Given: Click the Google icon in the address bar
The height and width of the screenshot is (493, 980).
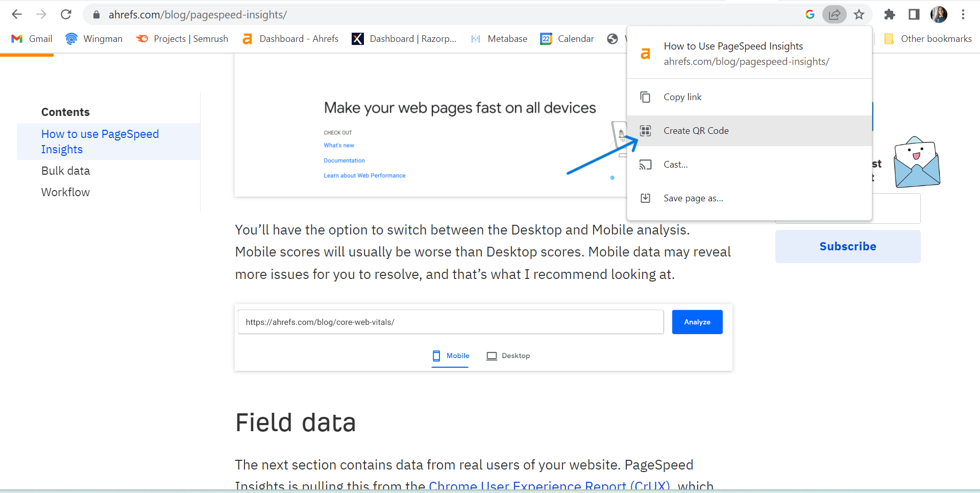Looking at the screenshot, I should click(x=810, y=14).
